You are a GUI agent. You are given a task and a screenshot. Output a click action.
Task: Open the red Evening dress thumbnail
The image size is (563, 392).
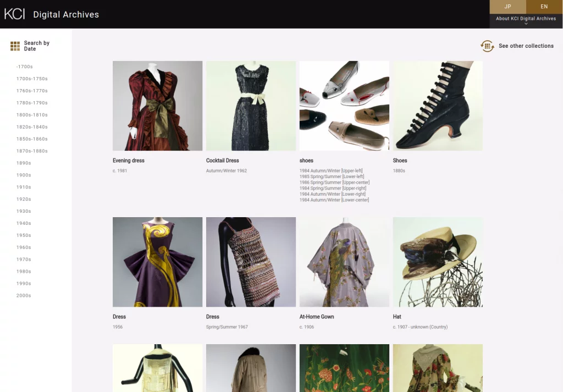(157, 106)
